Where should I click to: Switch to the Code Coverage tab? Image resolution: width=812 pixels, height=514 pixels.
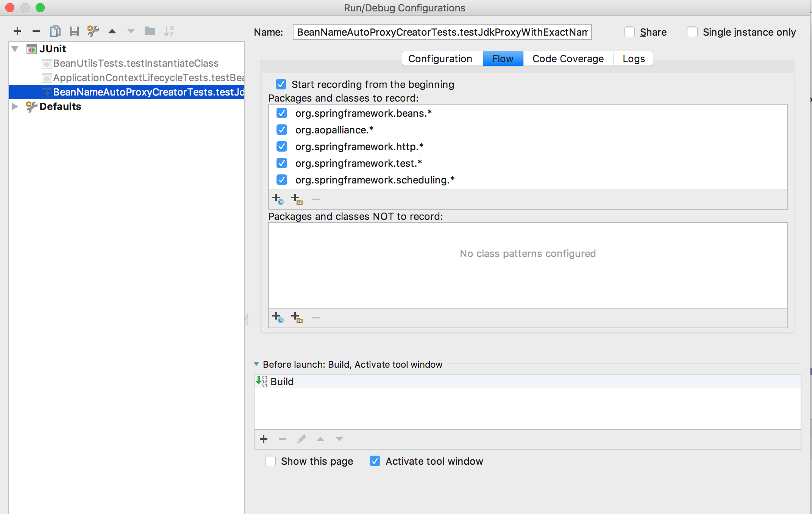568,59
